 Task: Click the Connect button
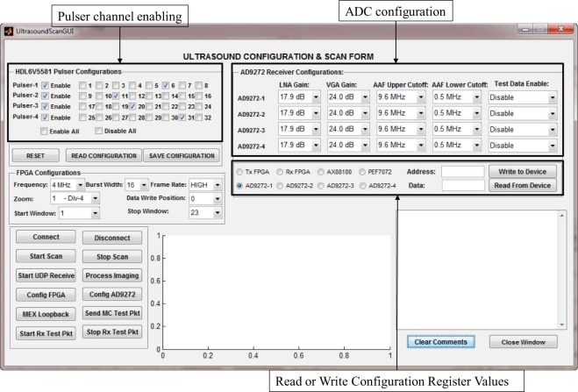[46, 237]
